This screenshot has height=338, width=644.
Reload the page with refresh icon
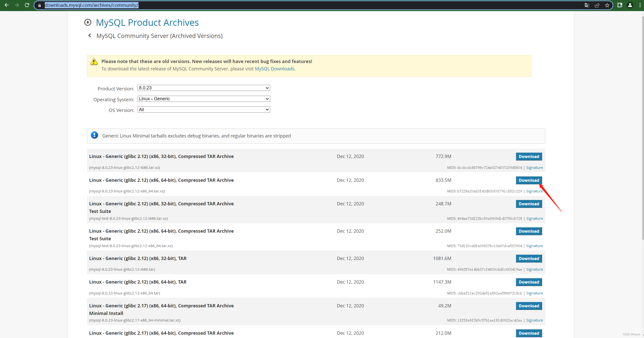27,5
